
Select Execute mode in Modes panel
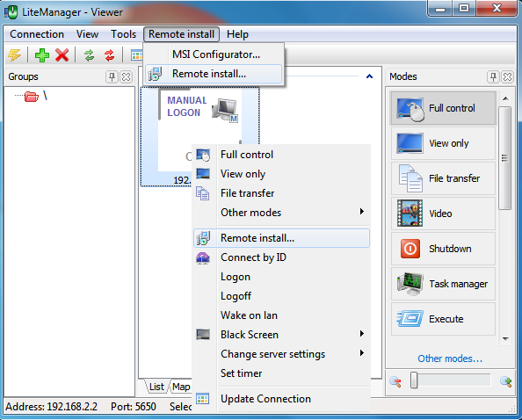pyautogui.click(x=443, y=319)
